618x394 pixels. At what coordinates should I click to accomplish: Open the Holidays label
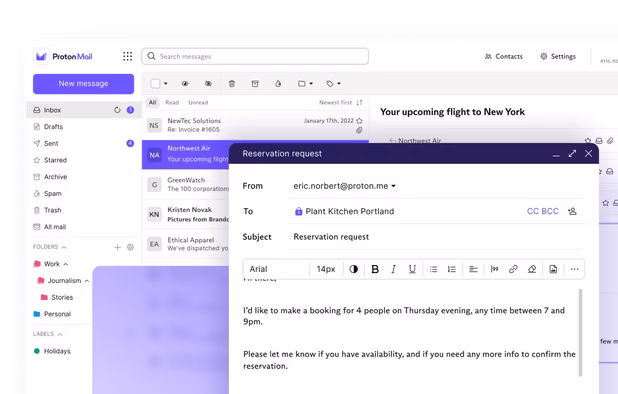pos(52,351)
